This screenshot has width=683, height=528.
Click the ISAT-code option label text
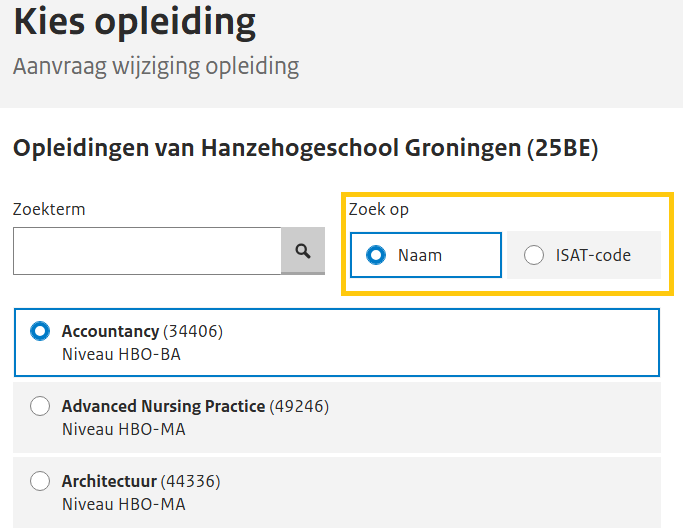[593, 255]
